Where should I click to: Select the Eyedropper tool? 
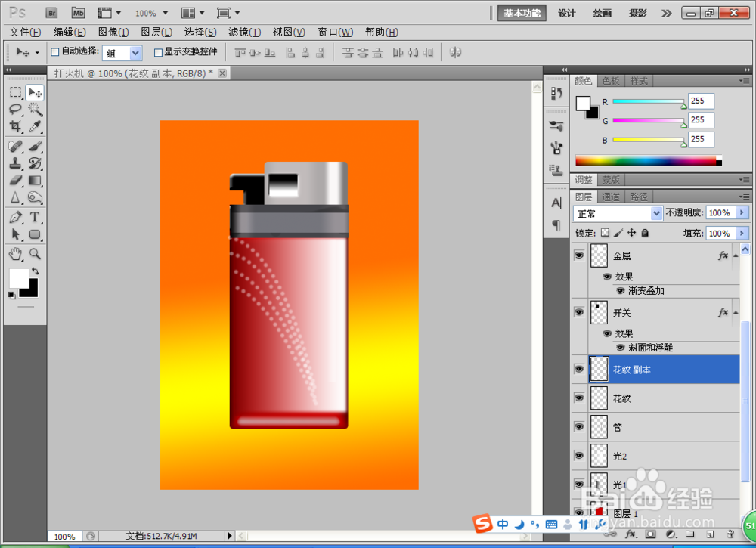pyautogui.click(x=35, y=126)
